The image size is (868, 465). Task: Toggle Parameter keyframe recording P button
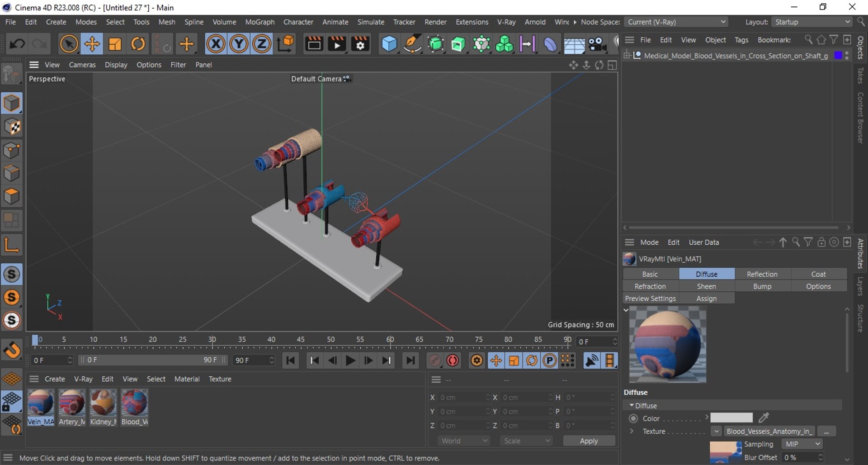[x=550, y=361]
